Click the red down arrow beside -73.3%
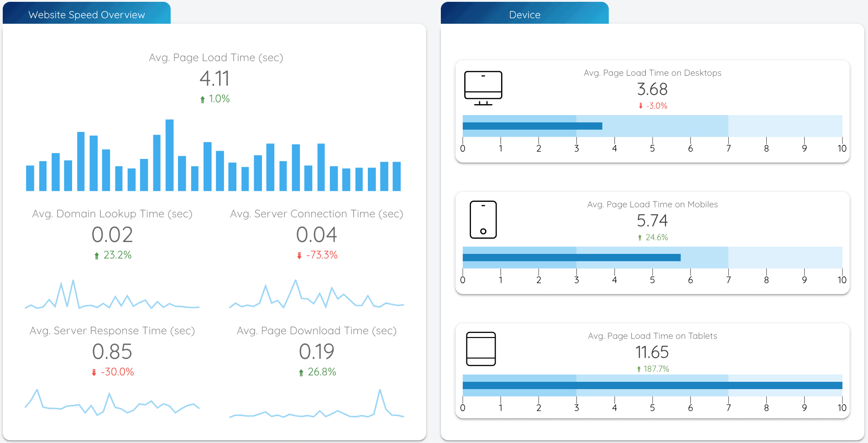The width and height of the screenshot is (868, 443). [x=299, y=255]
